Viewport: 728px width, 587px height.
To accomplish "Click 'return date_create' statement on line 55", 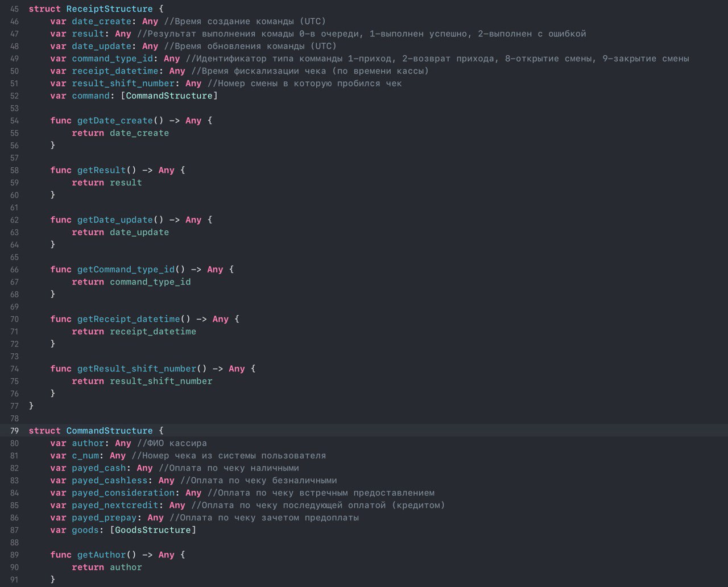I will point(121,133).
